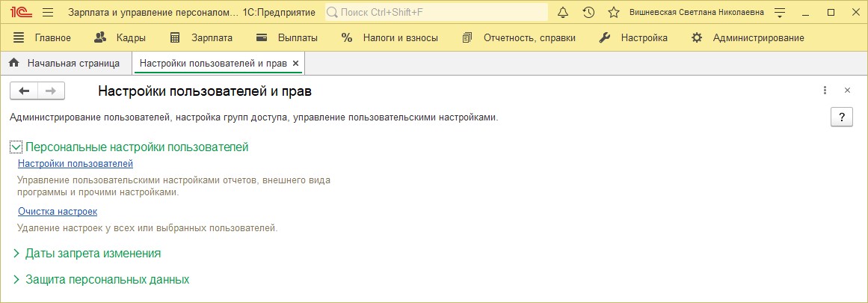Click the forward arrow navigation button
The height and width of the screenshot is (303, 868).
(51, 91)
